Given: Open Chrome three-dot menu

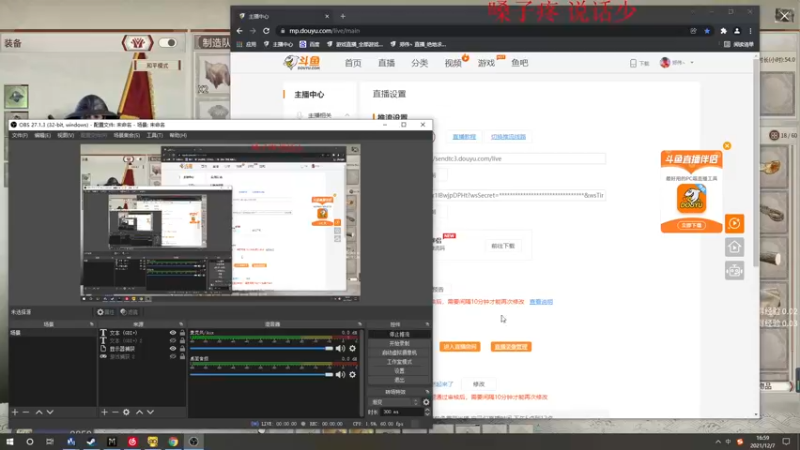Looking at the screenshot, I should (x=751, y=31).
